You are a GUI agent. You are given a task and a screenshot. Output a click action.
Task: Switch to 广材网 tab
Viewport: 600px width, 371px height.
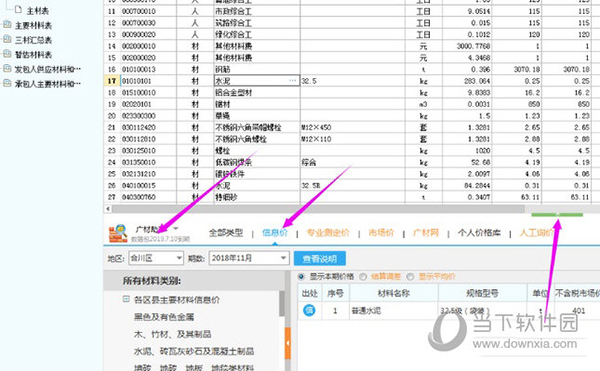point(426,233)
